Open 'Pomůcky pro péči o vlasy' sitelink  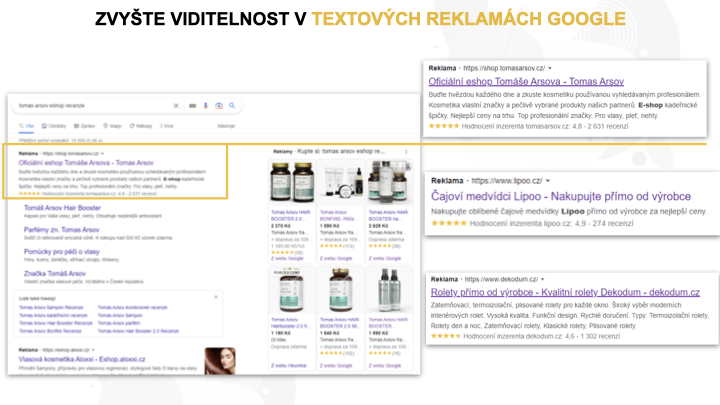pos(62,252)
